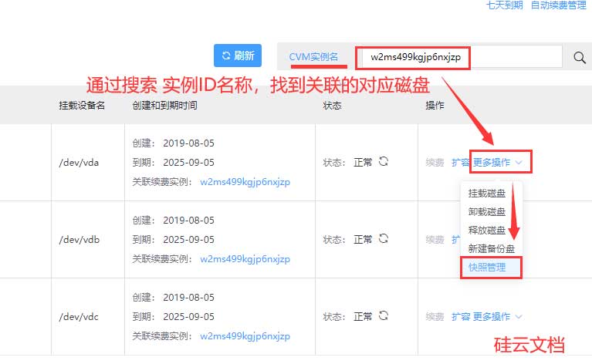Screen dimensions: 592x364
Task: Expand 更多操作 dropdown in /dev/vda row
Action: pos(498,163)
